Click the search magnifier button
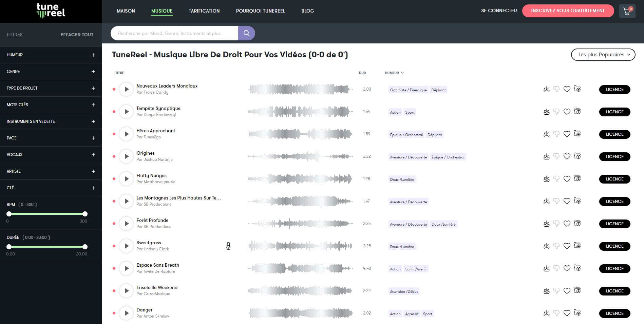The image size is (644, 324). coord(247,33)
